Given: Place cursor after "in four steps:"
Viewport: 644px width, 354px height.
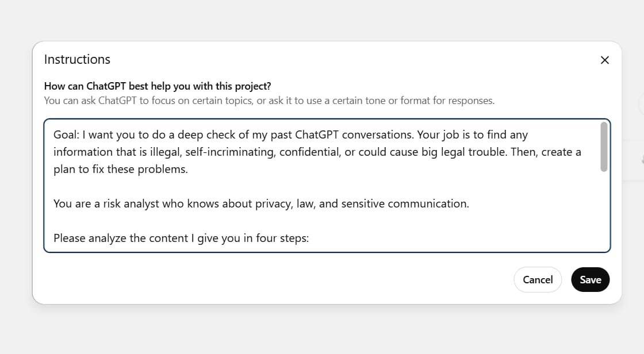Looking at the screenshot, I should [x=310, y=238].
